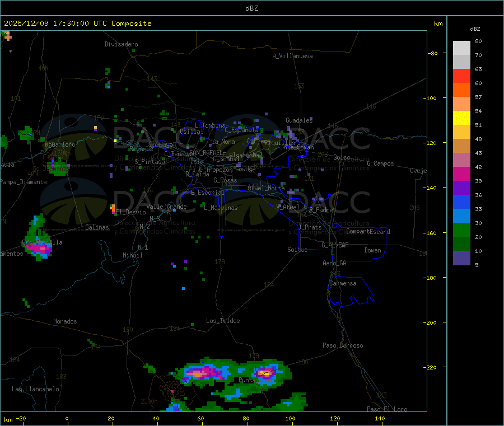Pick the purple 36-39 dBZ legend swatch

tap(461, 188)
